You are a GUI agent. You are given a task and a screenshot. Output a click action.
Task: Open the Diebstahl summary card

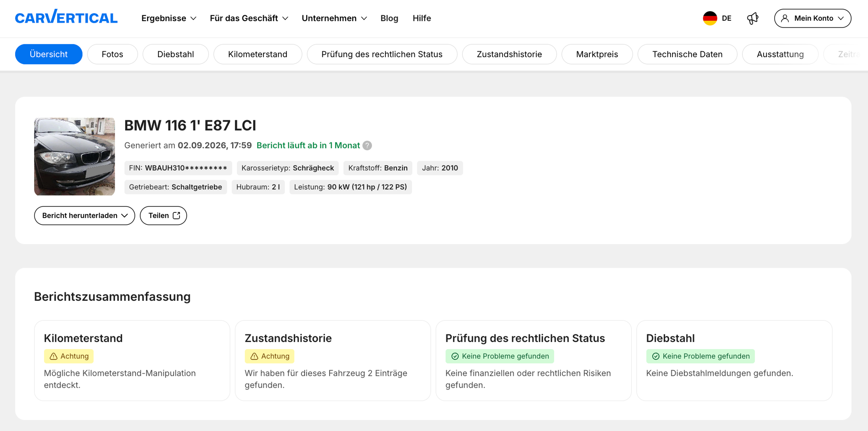(x=735, y=360)
